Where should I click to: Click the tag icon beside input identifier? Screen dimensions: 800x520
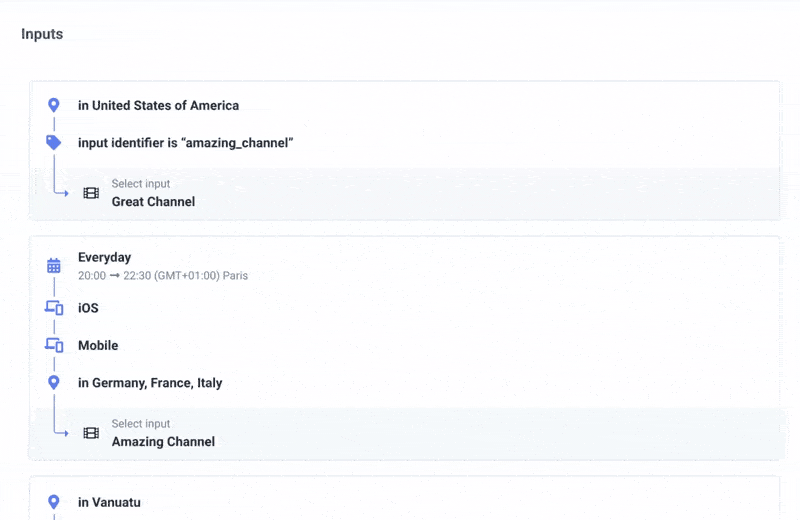[x=54, y=143]
